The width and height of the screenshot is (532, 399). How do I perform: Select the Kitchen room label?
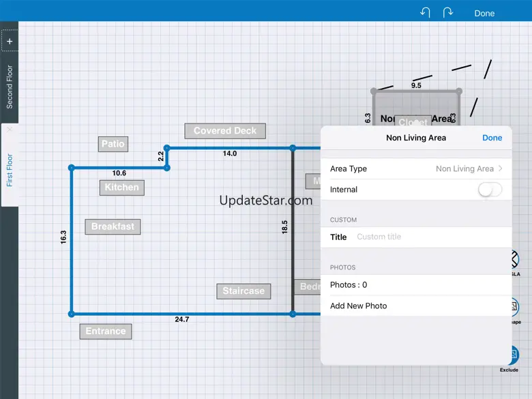[x=121, y=188]
